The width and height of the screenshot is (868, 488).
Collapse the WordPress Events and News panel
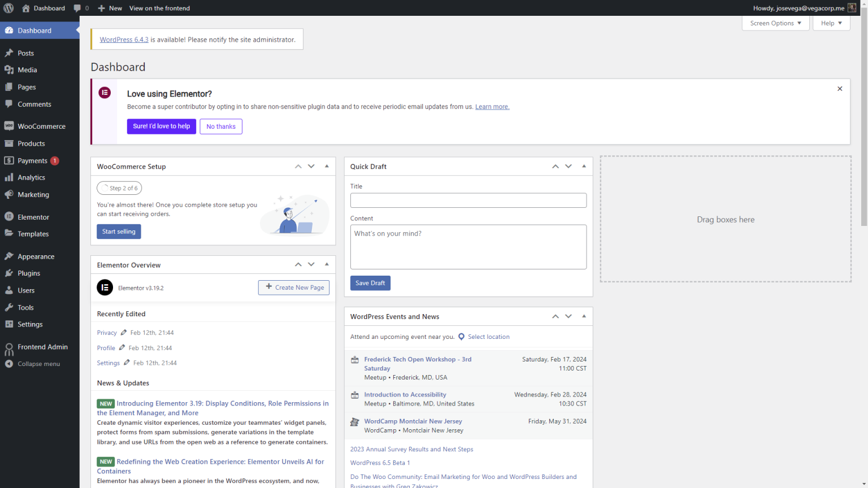click(x=583, y=316)
